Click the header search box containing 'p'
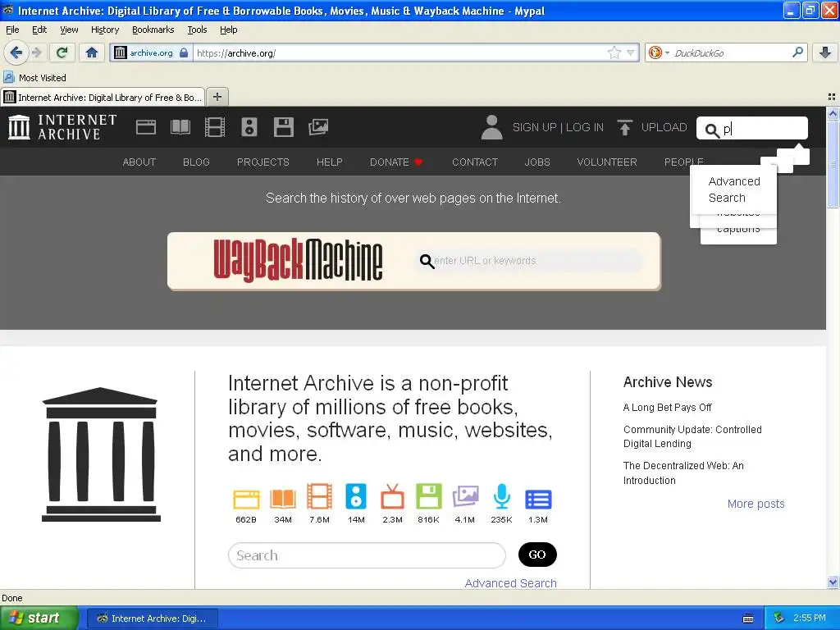The image size is (840, 630). coord(752,128)
